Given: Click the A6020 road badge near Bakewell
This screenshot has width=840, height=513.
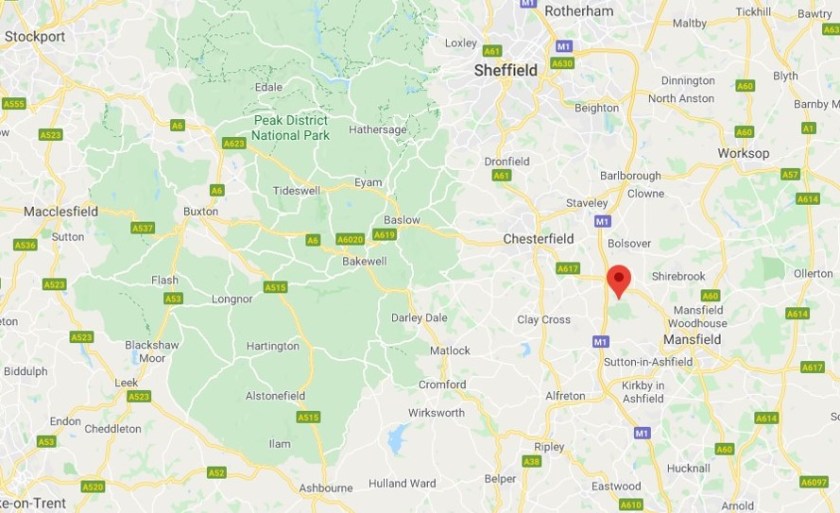Looking at the screenshot, I should click(x=350, y=239).
